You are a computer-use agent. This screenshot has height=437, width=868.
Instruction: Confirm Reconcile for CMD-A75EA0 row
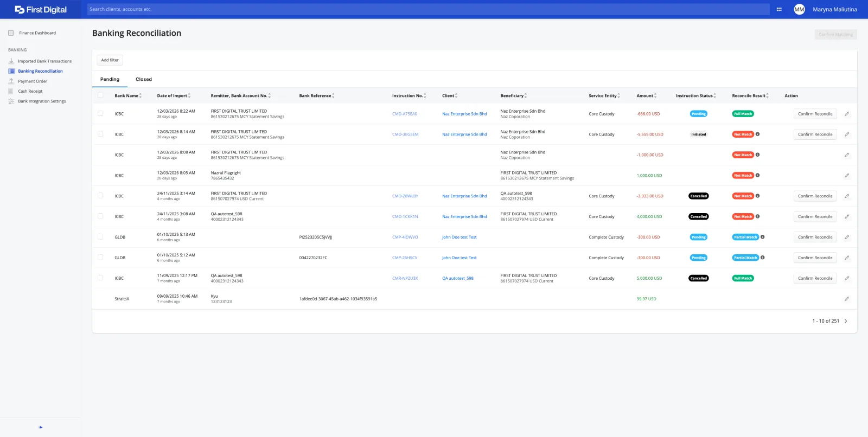pos(815,114)
